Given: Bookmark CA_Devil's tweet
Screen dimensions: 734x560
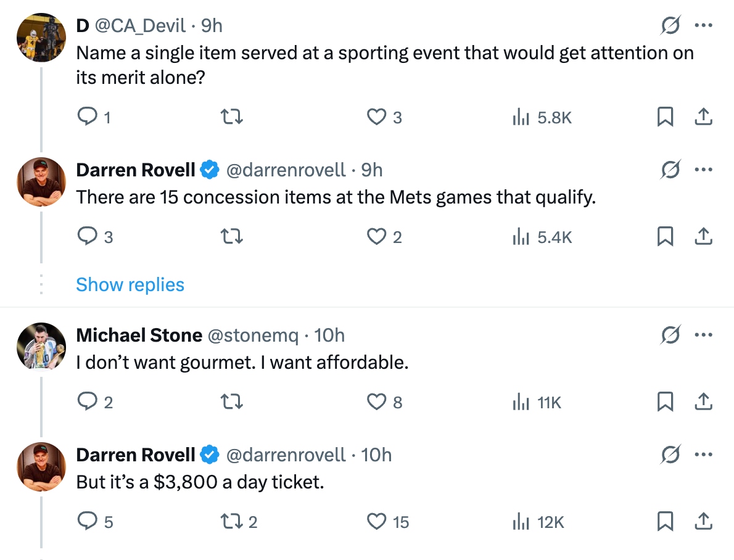Looking at the screenshot, I should point(665,117).
